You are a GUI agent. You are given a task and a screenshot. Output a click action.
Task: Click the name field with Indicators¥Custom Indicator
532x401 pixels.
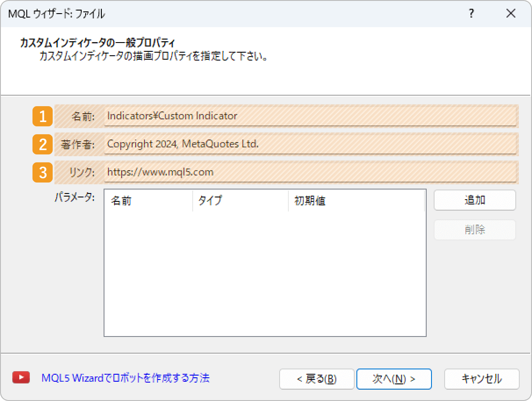tap(310, 116)
